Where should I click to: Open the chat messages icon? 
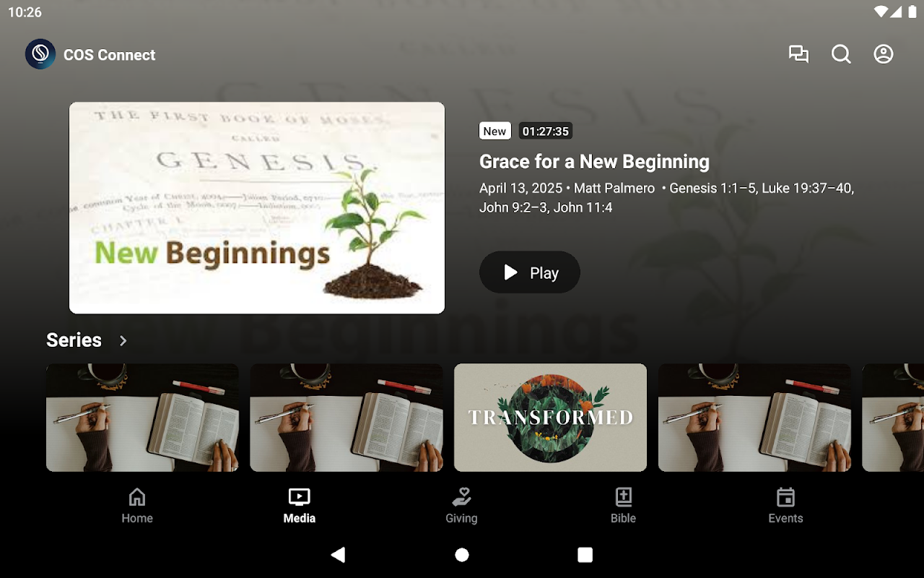tap(798, 54)
